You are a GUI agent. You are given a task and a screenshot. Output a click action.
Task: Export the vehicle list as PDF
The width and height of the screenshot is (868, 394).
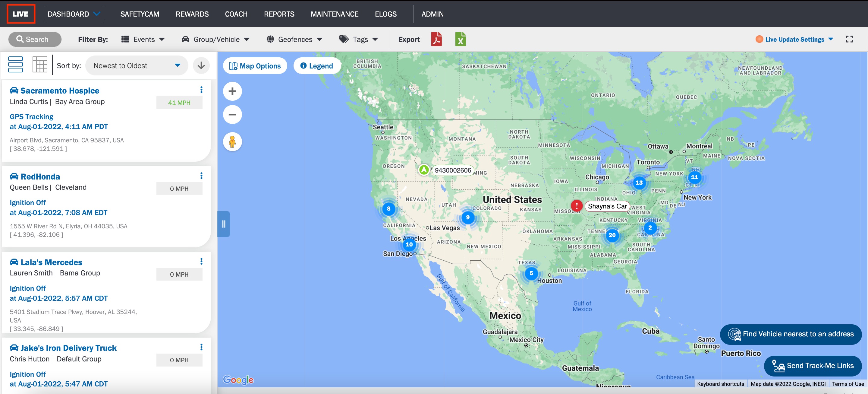[x=436, y=39]
